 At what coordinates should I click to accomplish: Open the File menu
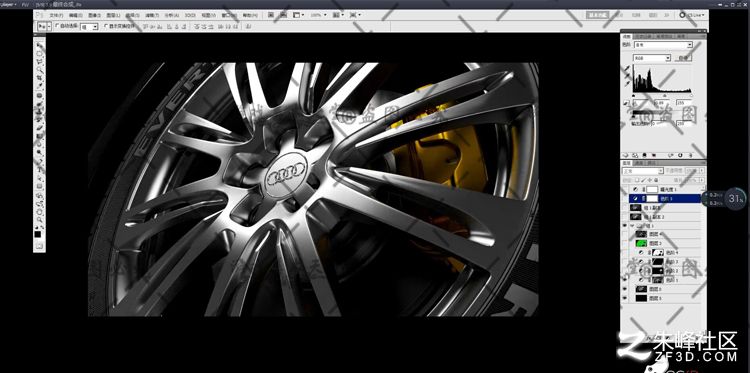point(56,15)
